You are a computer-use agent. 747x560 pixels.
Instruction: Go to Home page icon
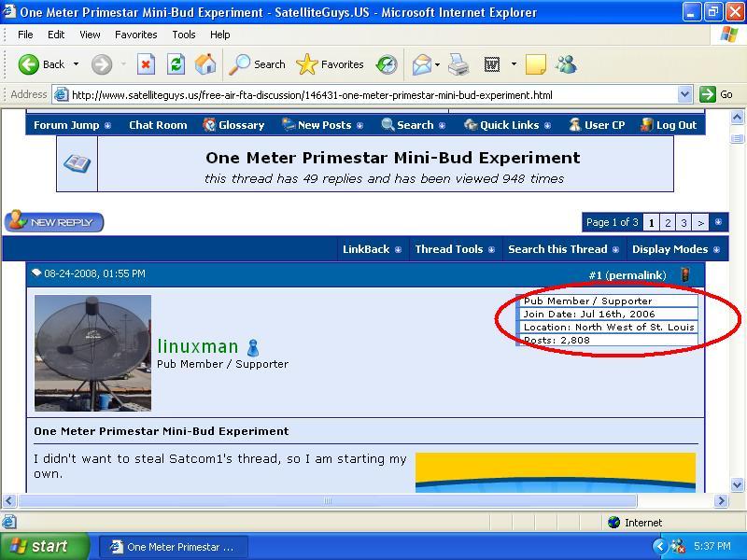[205, 64]
